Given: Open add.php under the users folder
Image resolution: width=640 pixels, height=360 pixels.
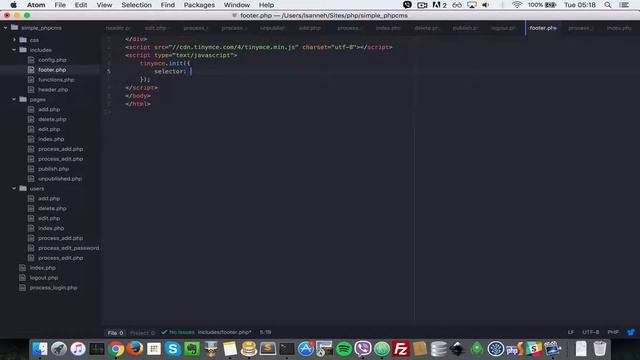Looking at the screenshot, I should pyautogui.click(x=49, y=198).
